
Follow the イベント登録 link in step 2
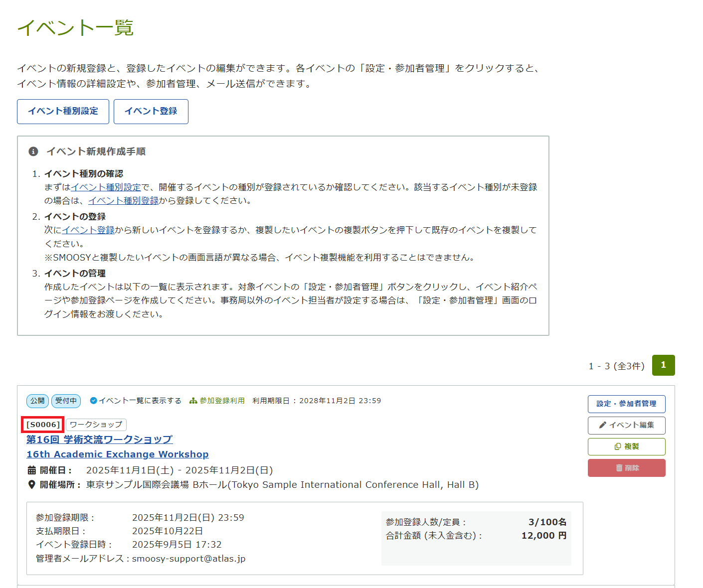click(89, 230)
